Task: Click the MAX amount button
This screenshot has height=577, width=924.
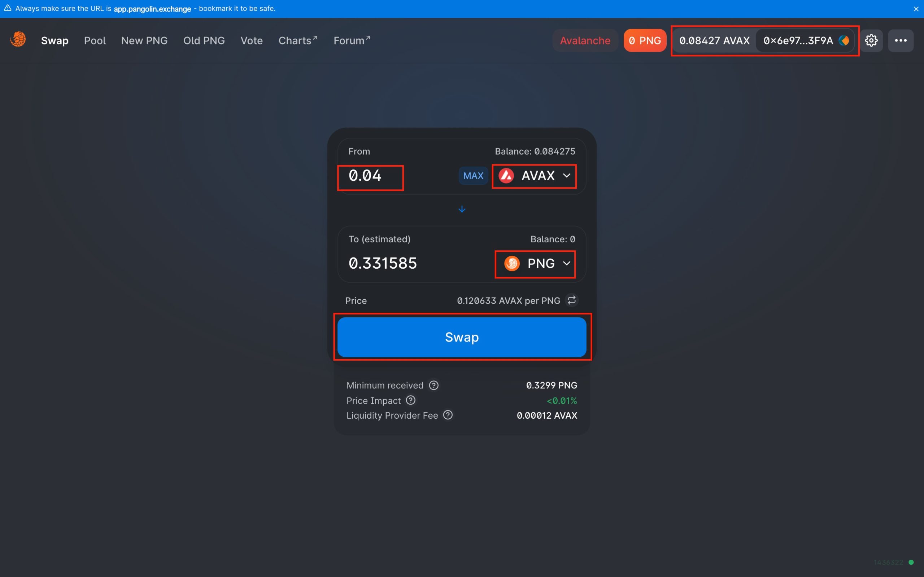Action: coord(473,176)
